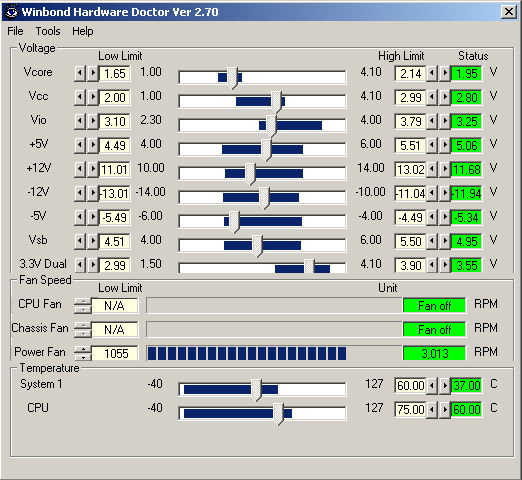Decrease 3.3V Dual high limit left arrow
This screenshot has width=522, height=480.
coord(432,265)
